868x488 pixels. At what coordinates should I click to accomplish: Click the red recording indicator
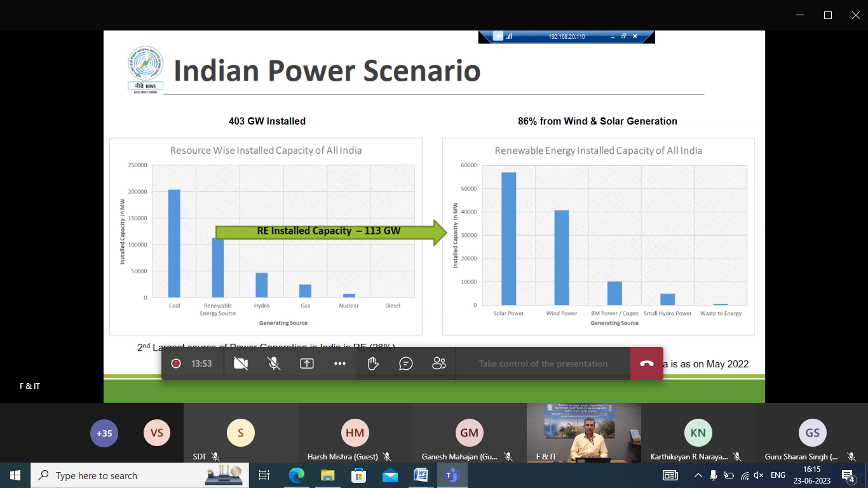pos(176,363)
